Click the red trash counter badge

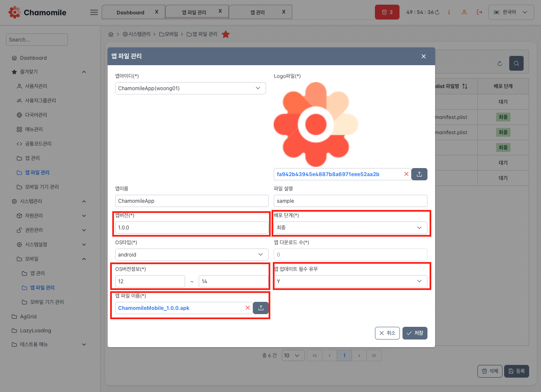click(387, 12)
